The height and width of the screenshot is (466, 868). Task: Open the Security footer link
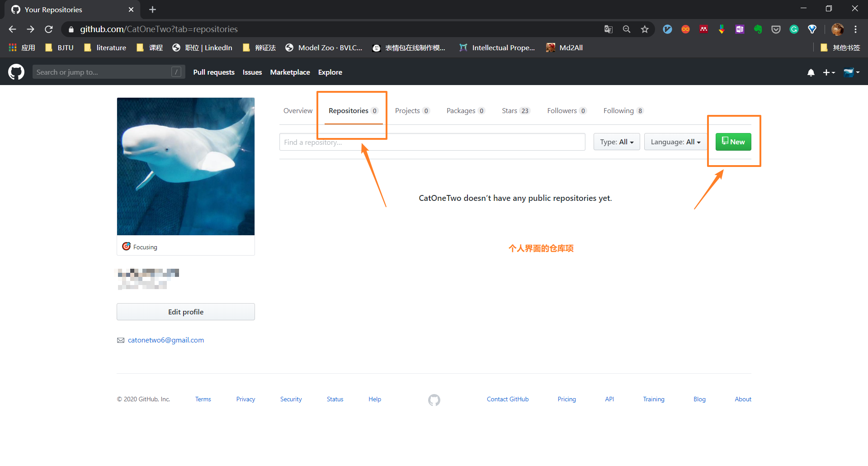291,399
